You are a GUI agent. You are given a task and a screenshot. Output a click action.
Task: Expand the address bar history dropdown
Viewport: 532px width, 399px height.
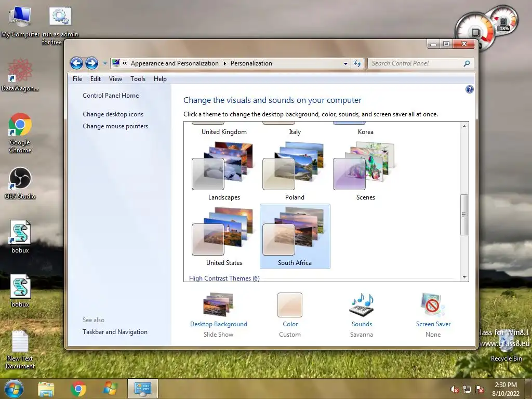[x=345, y=63]
